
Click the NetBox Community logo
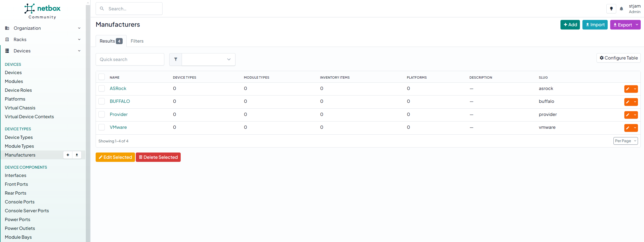click(x=42, y=11)
